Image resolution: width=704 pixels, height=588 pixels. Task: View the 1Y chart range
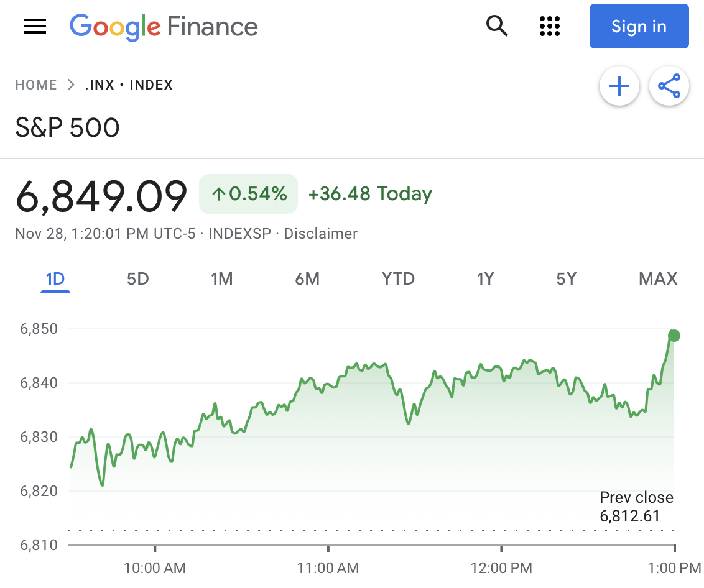tap(485, 279)
